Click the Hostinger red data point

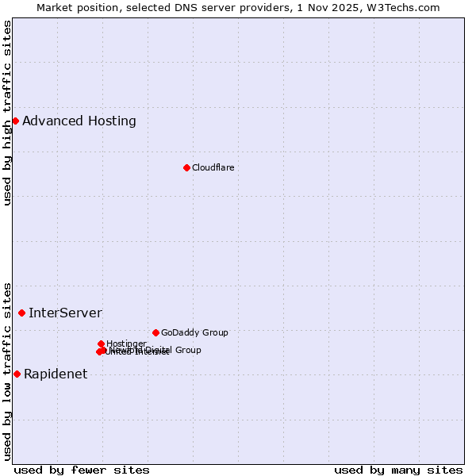pyautogui.click(x=101, y=344)
